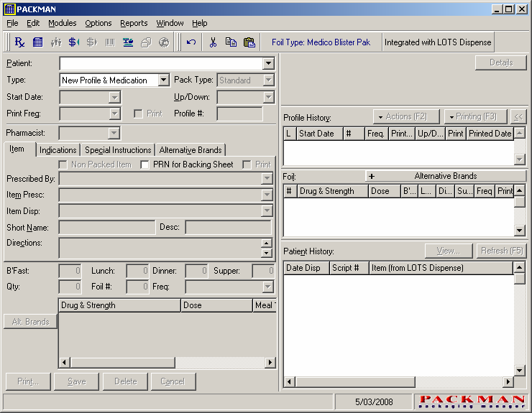Screen dimensions: 532x413
Task: Switch to the Special Instructions tab
Action: point(118,150)
